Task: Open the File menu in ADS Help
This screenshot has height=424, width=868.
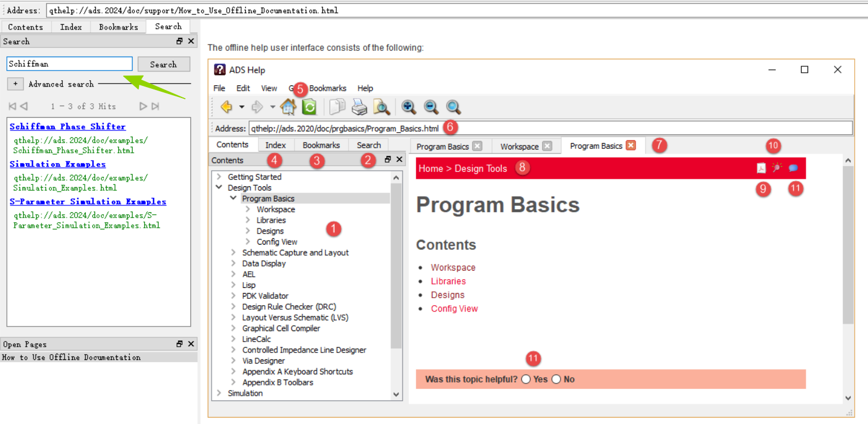Action: click(x=219, y=88)
